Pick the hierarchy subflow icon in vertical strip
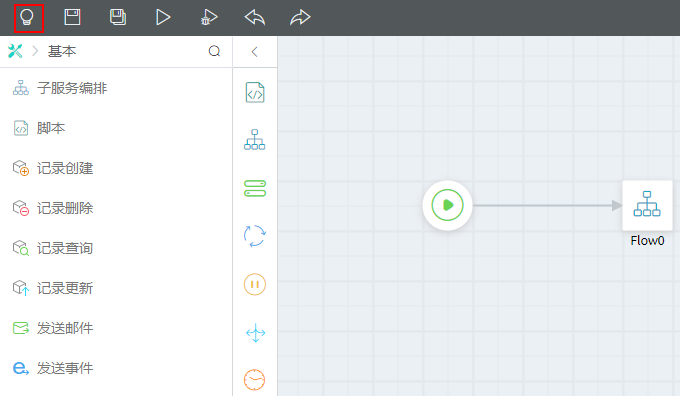This screenshot has width=680, height=396. point(255,140)
